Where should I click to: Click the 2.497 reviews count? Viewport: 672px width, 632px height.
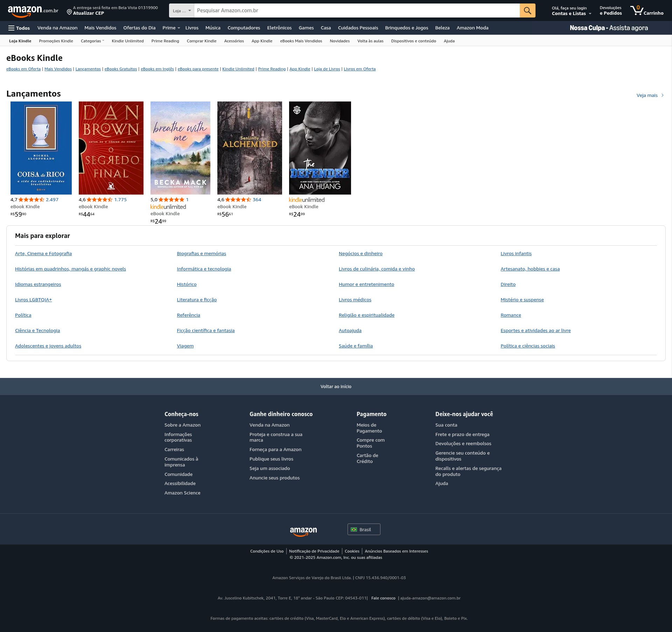[52, 200]
